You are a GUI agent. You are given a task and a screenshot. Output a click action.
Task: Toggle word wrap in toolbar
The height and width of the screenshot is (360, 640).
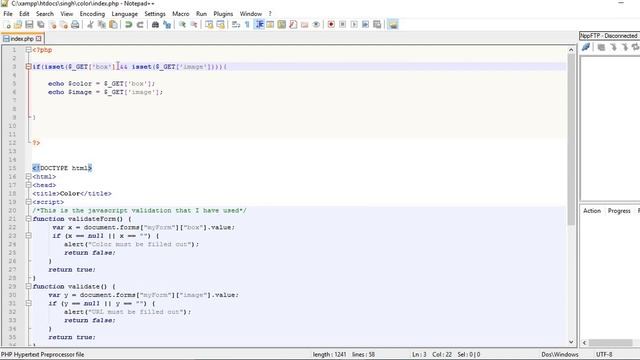coord(236,24)
